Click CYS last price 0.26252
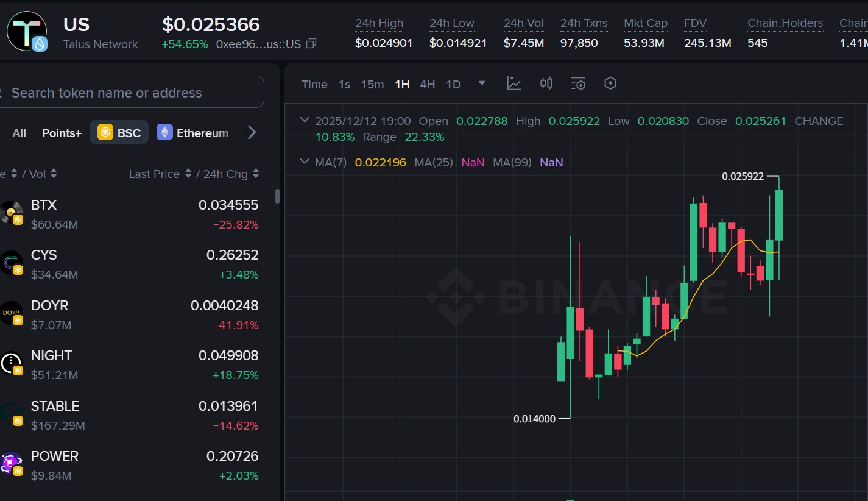Screen dimensions: 868x501 coord(233,255)
